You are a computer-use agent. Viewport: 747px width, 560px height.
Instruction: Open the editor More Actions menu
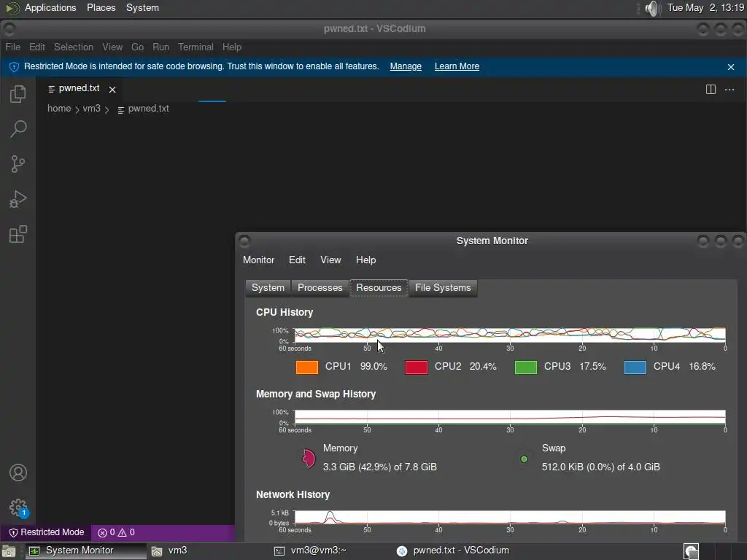(x=729, y=90)
